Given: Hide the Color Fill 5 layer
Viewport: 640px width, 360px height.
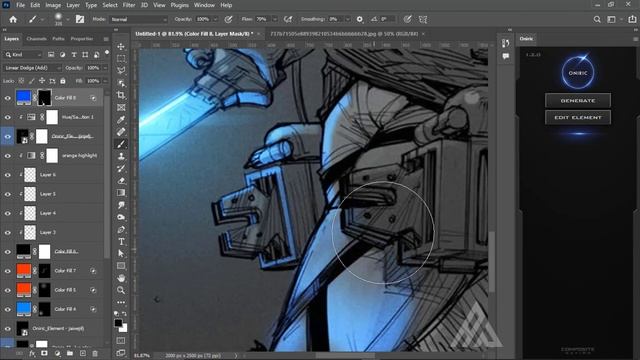Looking at the screenshot, I should click(x=7, y=290).
